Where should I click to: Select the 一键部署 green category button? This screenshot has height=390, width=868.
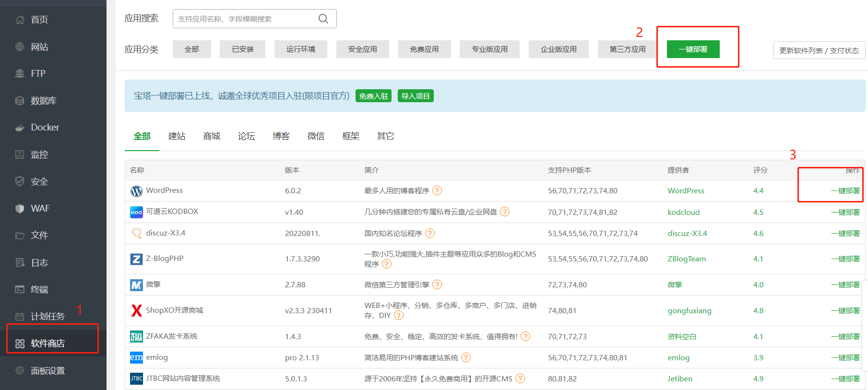693,49
